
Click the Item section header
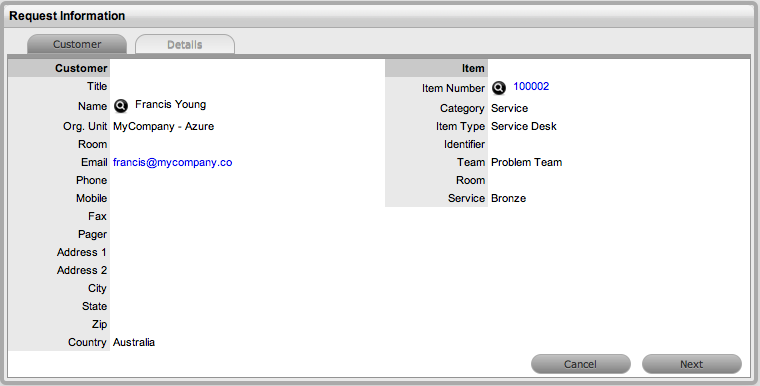point(473,68)
